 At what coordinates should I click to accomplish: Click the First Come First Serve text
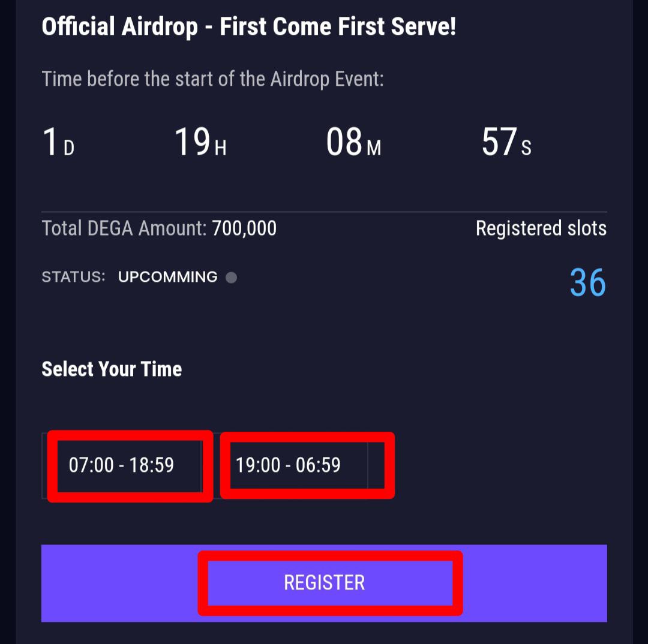338,27
